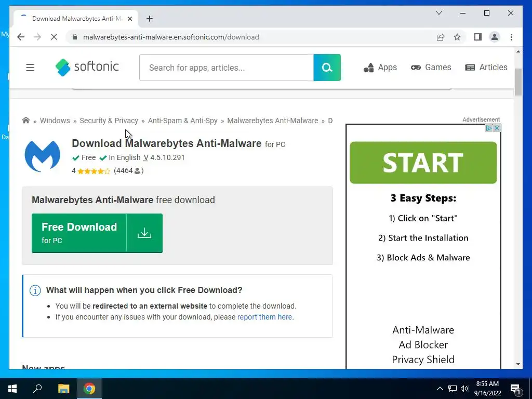Viewport: 532px width, 399px height.
Task: Click the address bar URL
Action: pos(171,37)
